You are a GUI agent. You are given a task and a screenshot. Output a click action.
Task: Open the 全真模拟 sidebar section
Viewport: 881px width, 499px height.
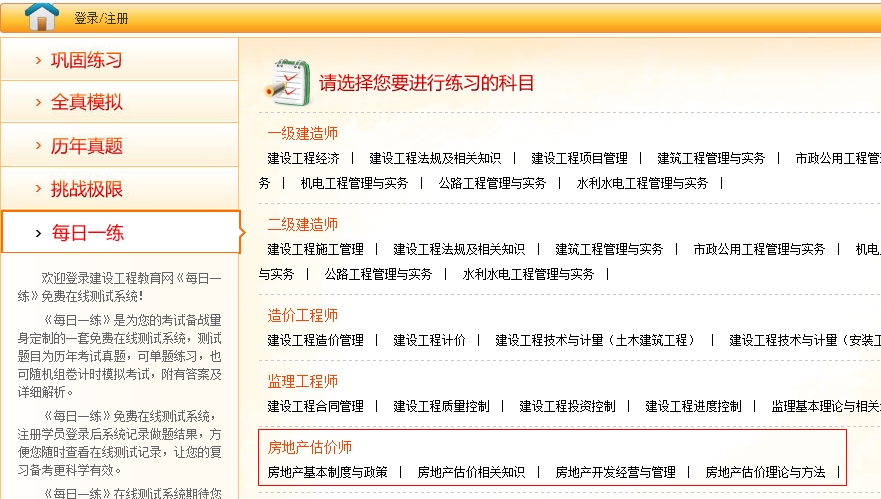tap(86, 103)
